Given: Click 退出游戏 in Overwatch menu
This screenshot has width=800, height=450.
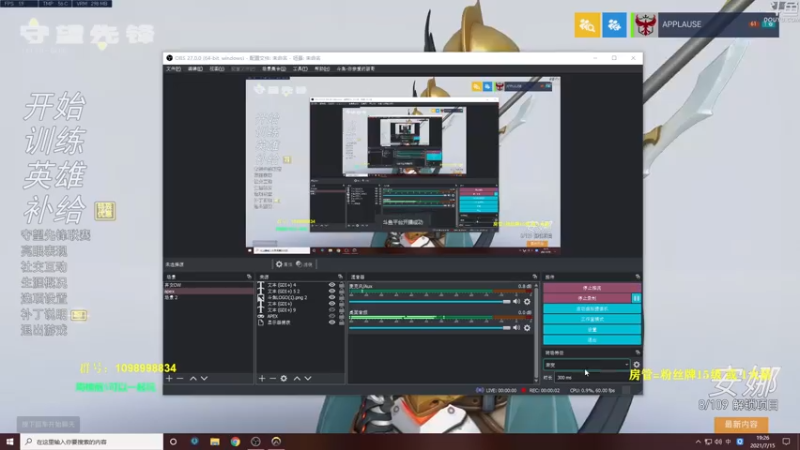Looking at the screenshot, I should pos(44,331).
